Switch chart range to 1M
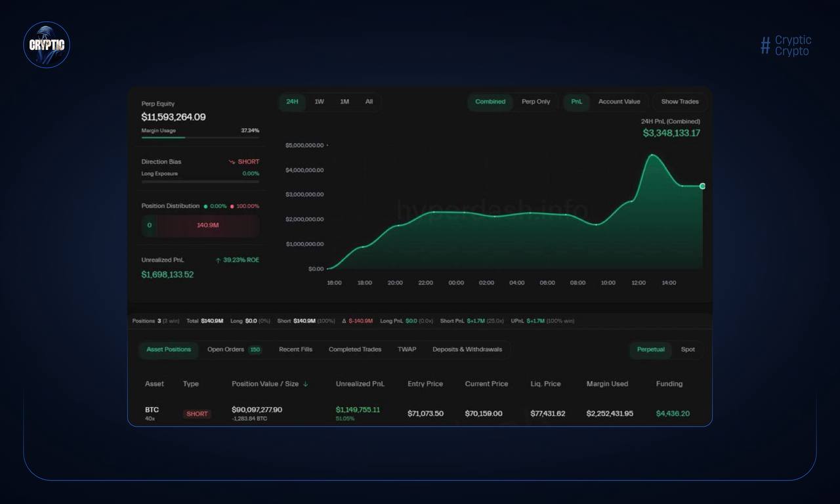 (345, 102)
